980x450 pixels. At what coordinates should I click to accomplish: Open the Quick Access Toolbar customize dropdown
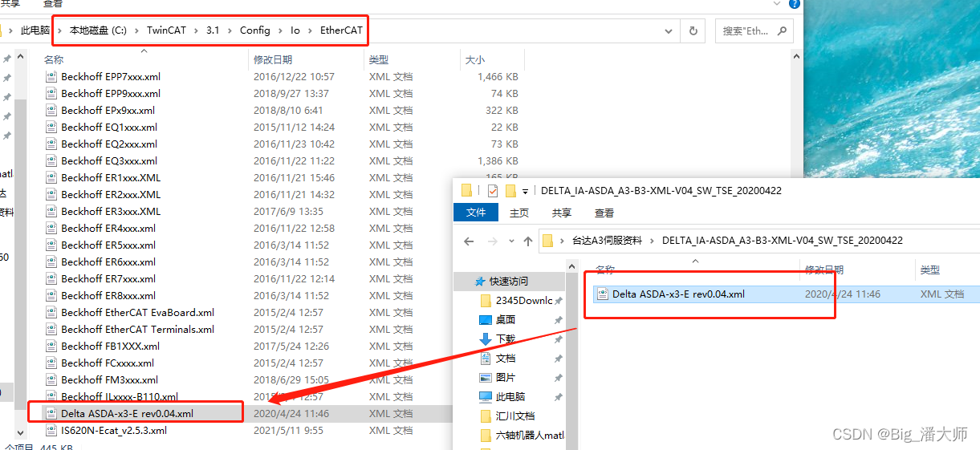(x=526, y=191)
